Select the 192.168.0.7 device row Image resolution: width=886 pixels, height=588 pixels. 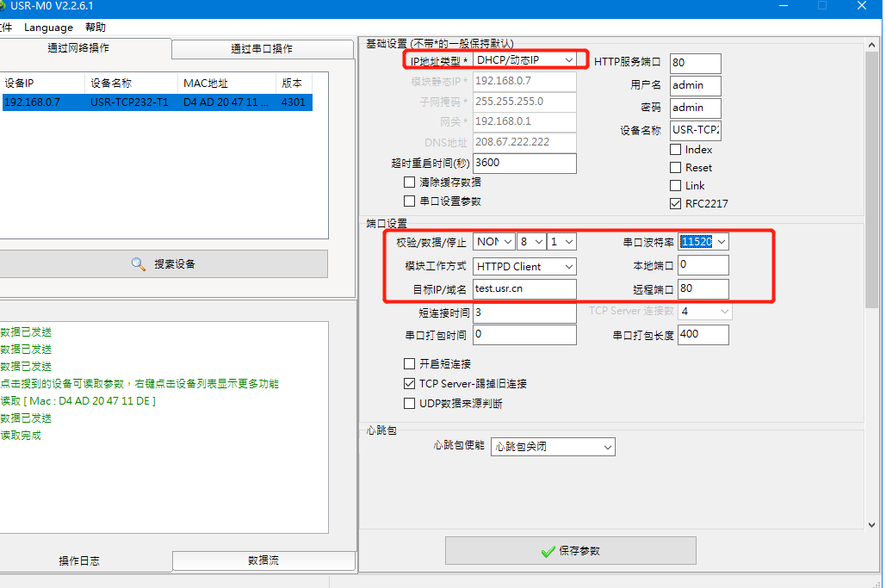[x=155, y=102]
